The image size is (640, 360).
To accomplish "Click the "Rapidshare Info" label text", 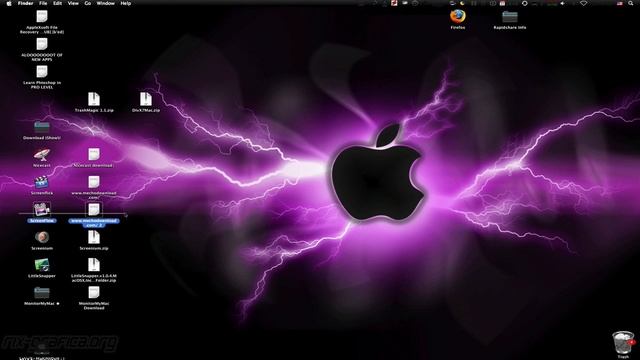I will pyautogui.click(x=510, y=27).
